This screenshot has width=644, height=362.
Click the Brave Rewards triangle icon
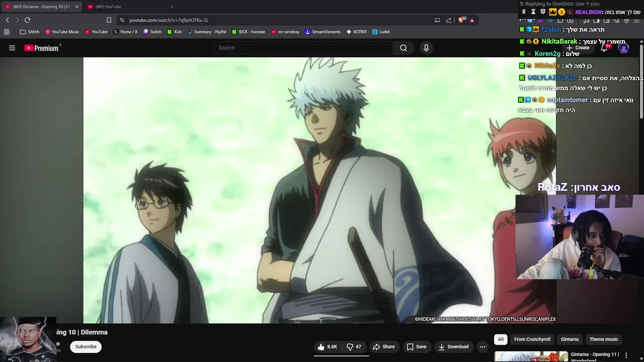click(472, 20)
